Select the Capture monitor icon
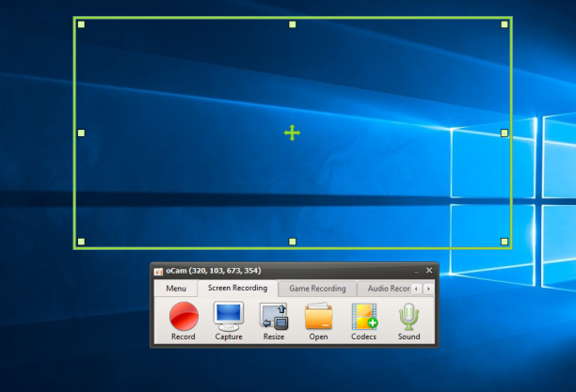Image resolution: width=576 pixels, height=392 pixels. click(229, 316)
